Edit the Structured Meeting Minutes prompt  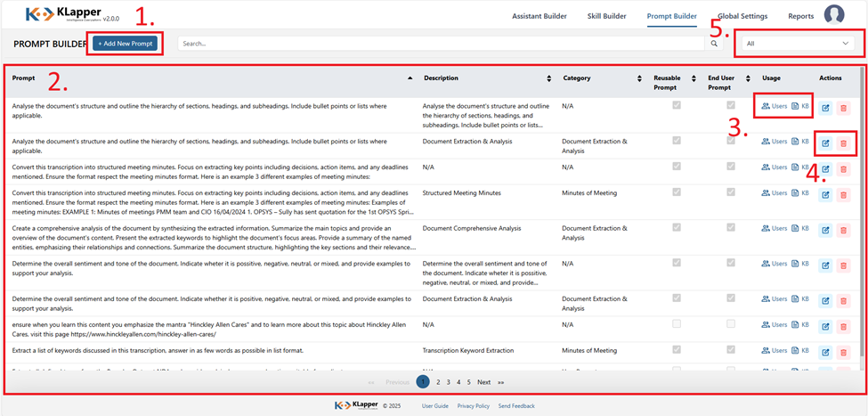(825, 194)
